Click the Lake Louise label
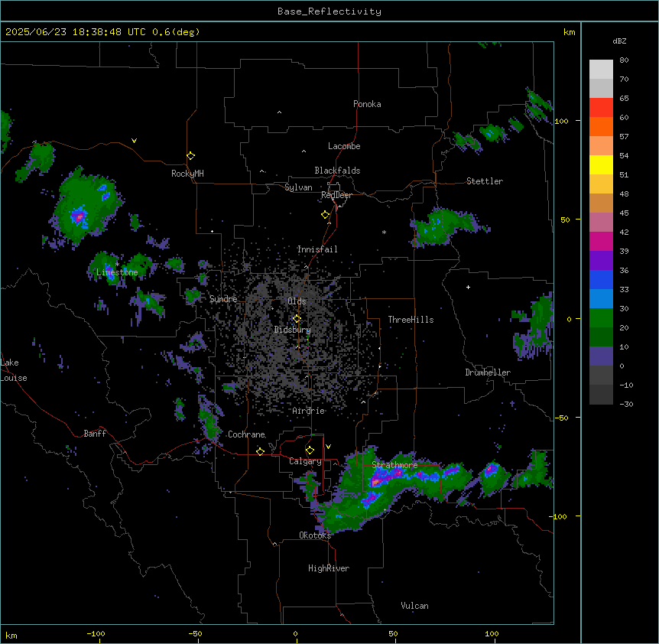Viewport: 659px width, 644px height. click(14, 370)
